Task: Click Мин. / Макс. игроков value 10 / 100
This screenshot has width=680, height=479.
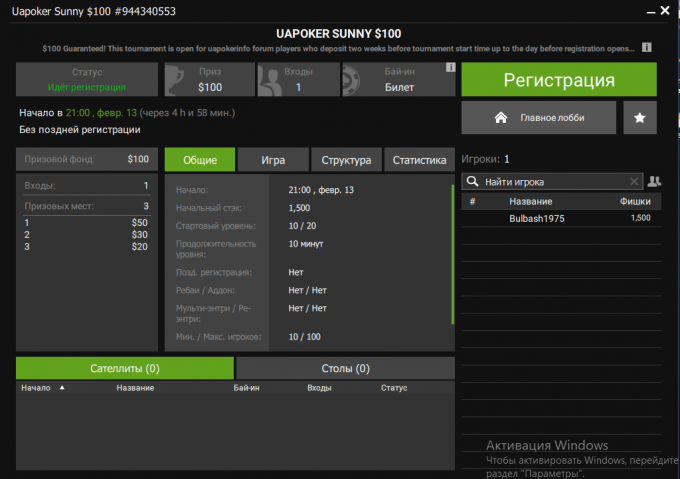Action: tap(304, 337)
